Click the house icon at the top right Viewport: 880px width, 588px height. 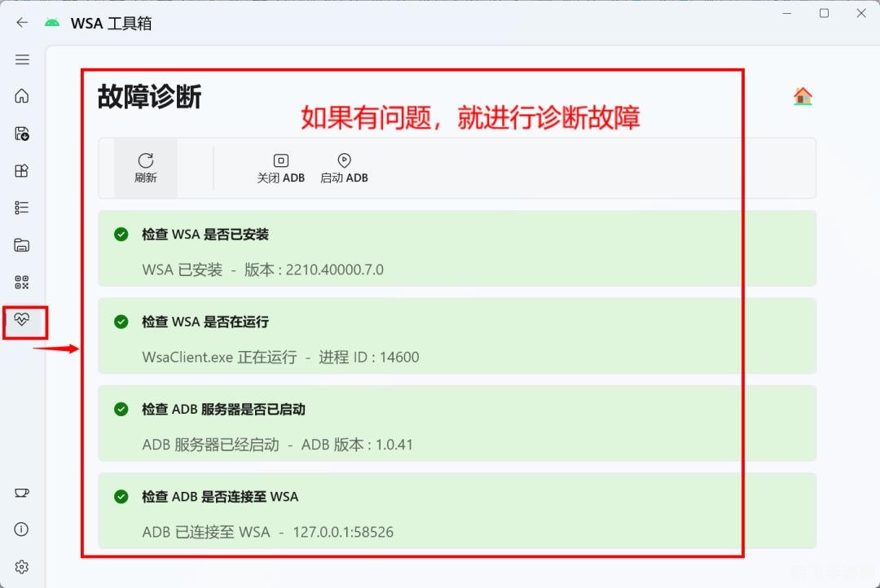pyautogui.click(x=802, y=95)
